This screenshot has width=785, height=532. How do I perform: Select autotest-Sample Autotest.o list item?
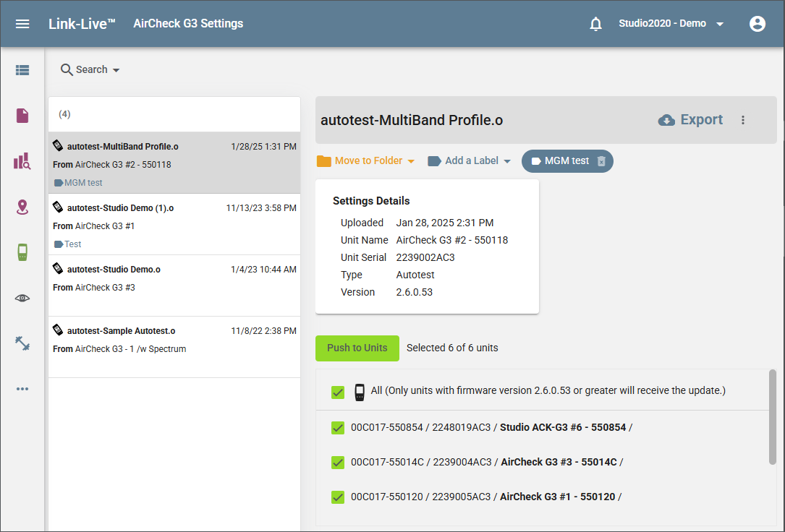(x=174, y=348)
